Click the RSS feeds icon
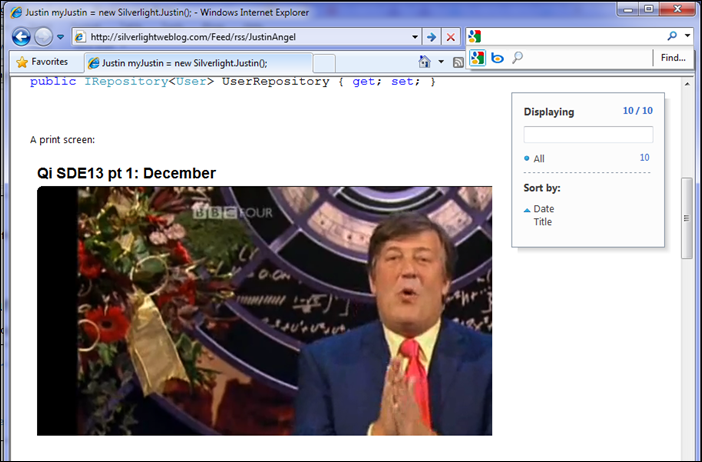Image resolution: width=702 pixels, height=462 pixels. click(x=458, y=62)
